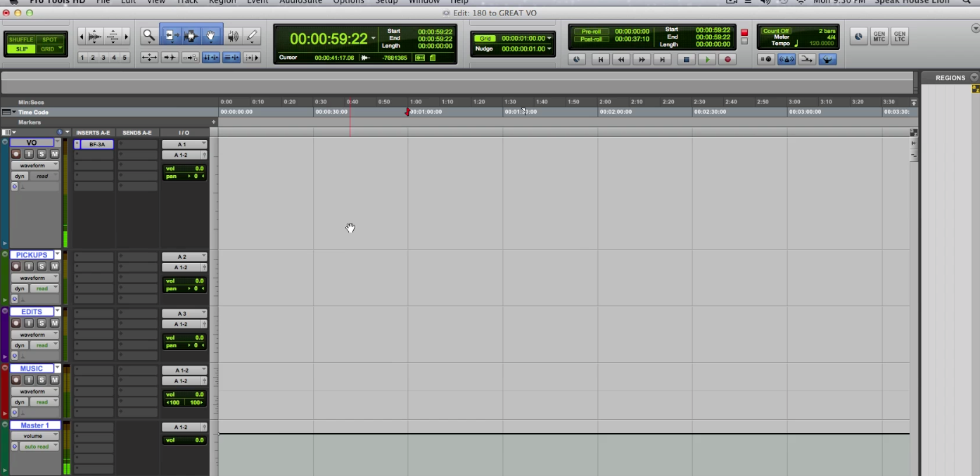Open VO track view waveform selector
Viewport: 980px width, 476px height.
coord(35,166)
